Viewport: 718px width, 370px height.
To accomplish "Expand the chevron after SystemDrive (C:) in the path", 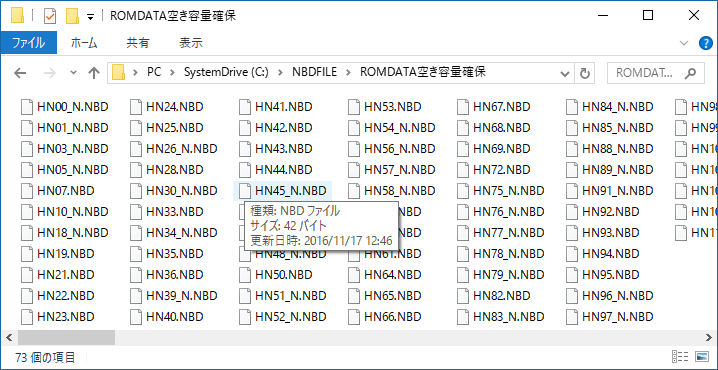I will [x=280, y=72].
